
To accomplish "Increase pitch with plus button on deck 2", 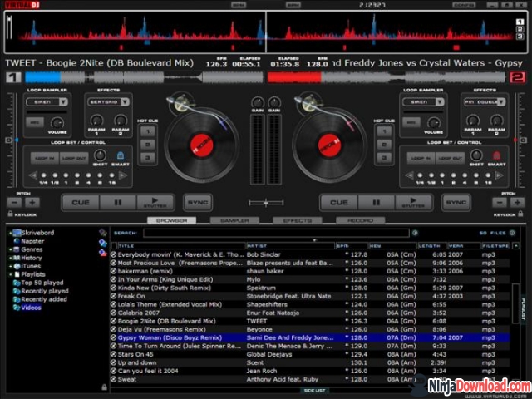I will tap(517, 203).
